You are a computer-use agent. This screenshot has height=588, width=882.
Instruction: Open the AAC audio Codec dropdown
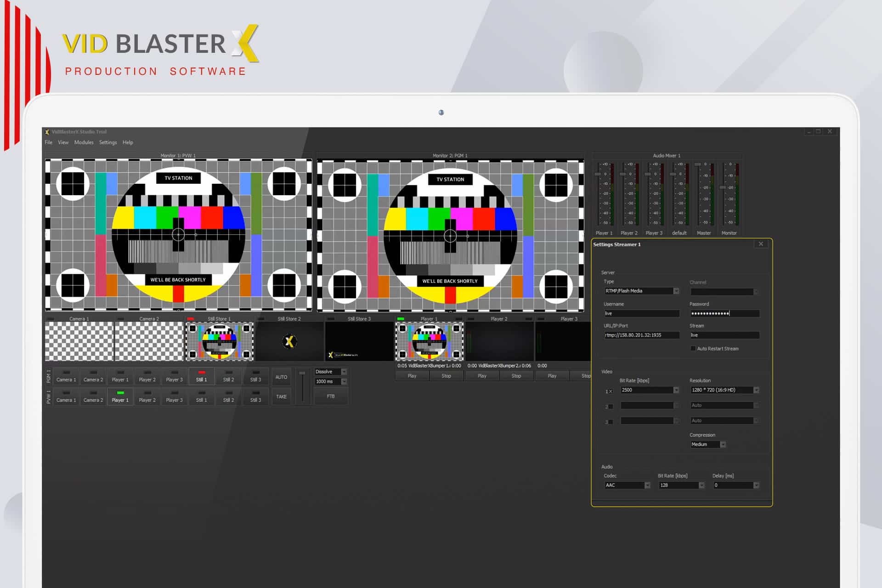pyautogui.click(x=627, y=485)
